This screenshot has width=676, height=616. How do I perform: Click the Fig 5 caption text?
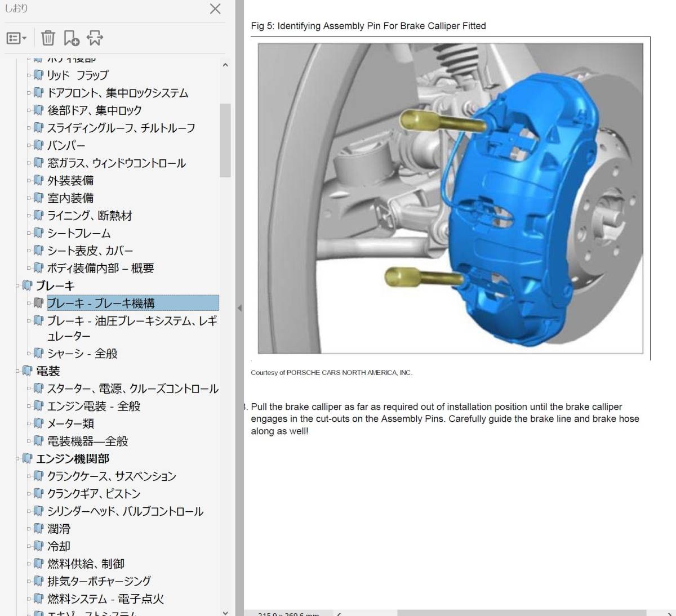pyautogui.click(x=368, y=26)
